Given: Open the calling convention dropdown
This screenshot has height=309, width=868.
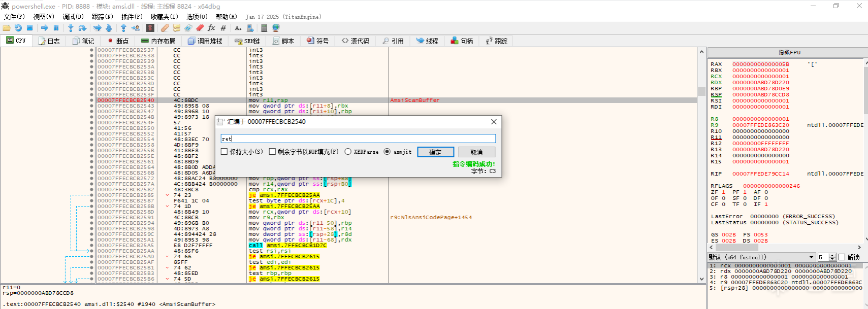Looking at the screenshot, I should (761, 257).
